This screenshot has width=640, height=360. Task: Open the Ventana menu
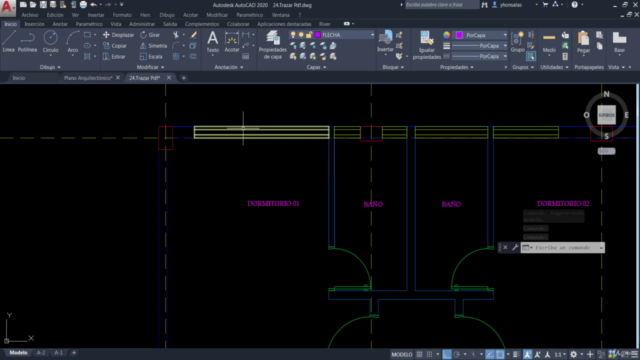(x=280, y=15)
